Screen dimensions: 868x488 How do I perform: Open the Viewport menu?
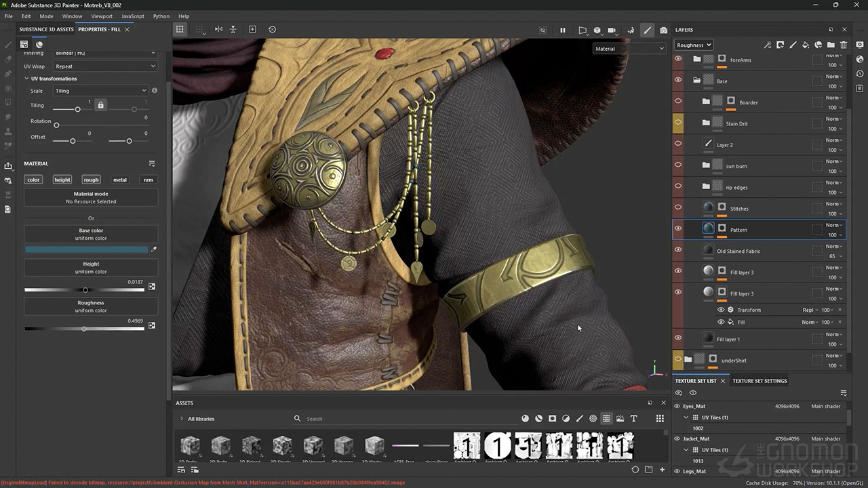(x=102, y=16)
